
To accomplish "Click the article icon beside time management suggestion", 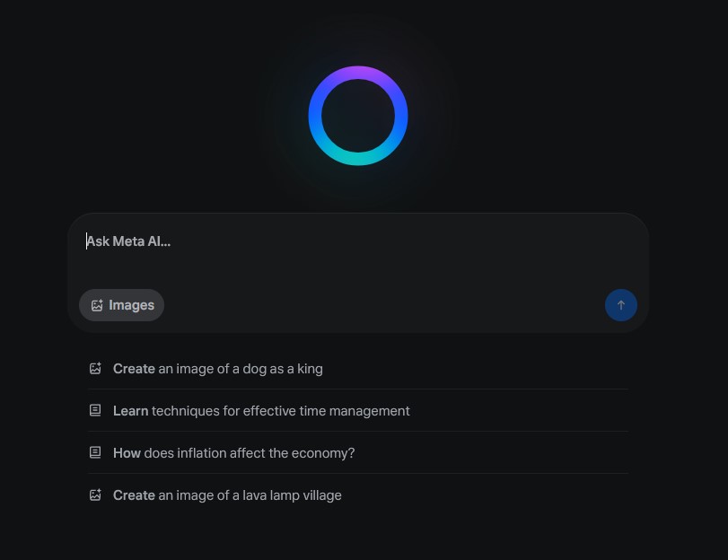I will [x=95, y=410].
